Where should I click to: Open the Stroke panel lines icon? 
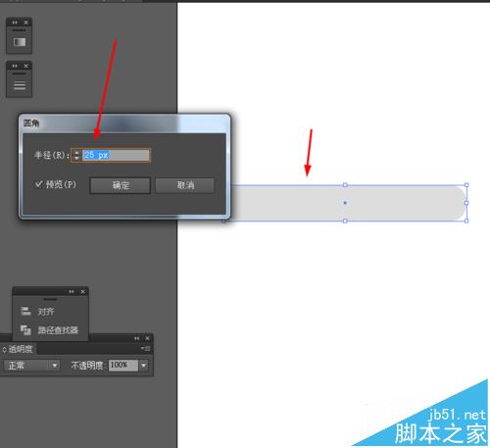[20, 85]
